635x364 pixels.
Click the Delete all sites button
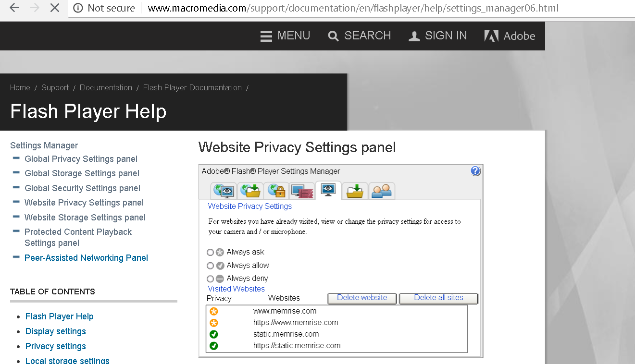pyautogui.click(x=438, y=298)
